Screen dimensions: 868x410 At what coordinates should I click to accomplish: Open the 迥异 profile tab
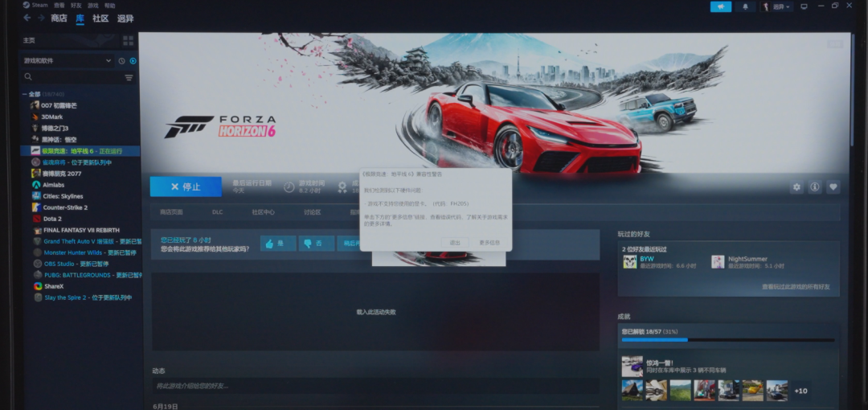coord(125,18)
